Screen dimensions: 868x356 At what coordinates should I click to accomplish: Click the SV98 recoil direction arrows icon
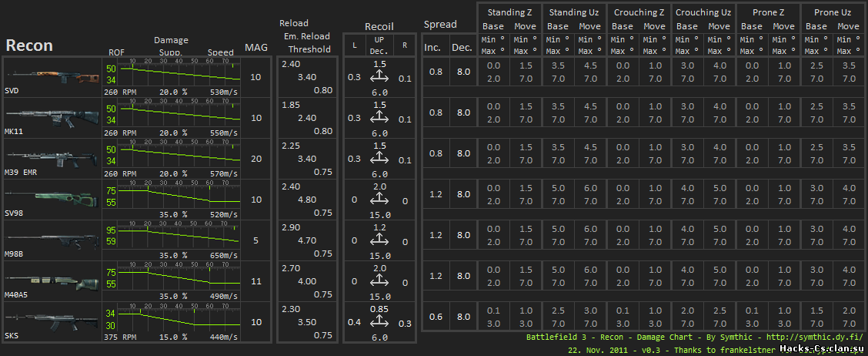click(379, 200)
